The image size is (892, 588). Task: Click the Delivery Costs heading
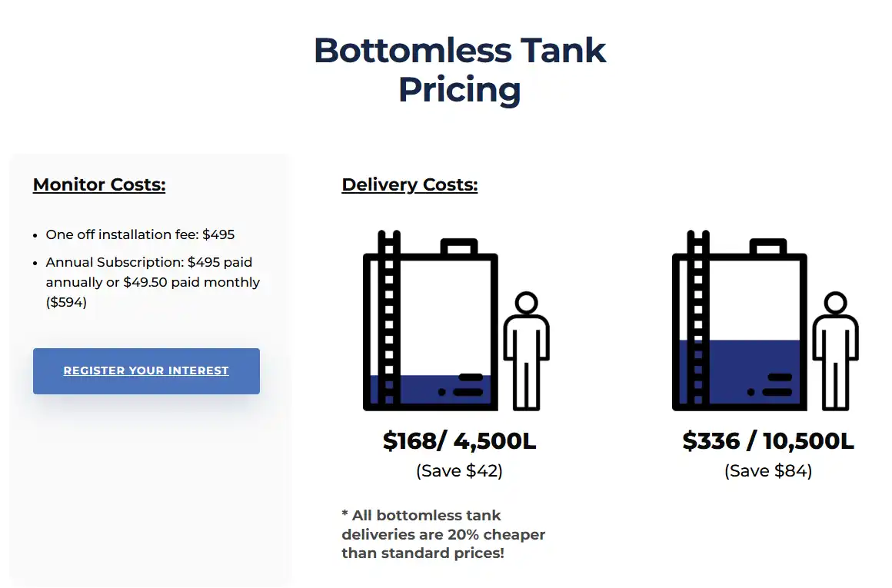tap(410, 184)
